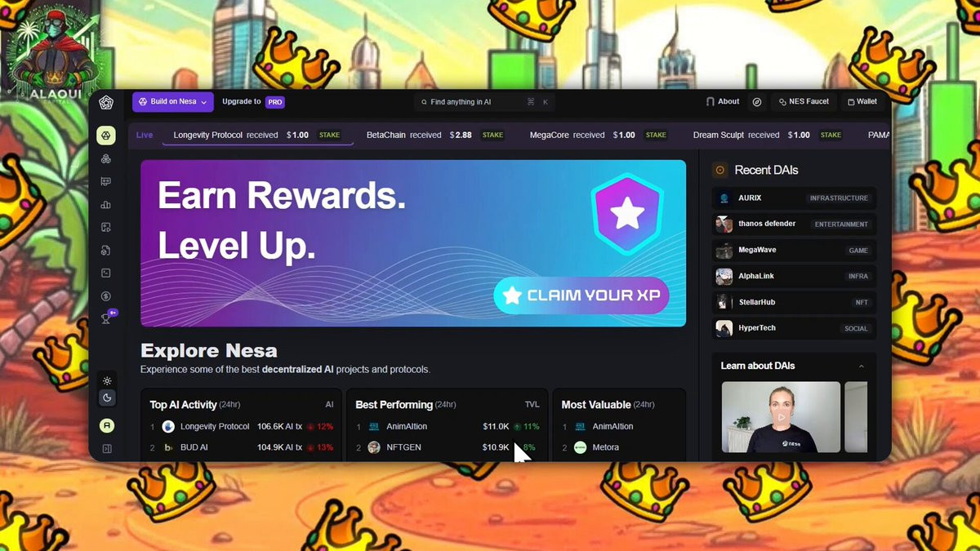Click the compass icon next to About
The height and width of the screenshot is (551, 980).
tap(757, 102)
